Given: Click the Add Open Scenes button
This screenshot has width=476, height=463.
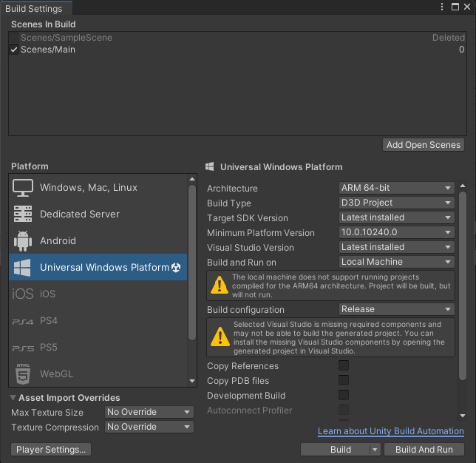Looking at the screenshot, I should [x=424, y=145].
